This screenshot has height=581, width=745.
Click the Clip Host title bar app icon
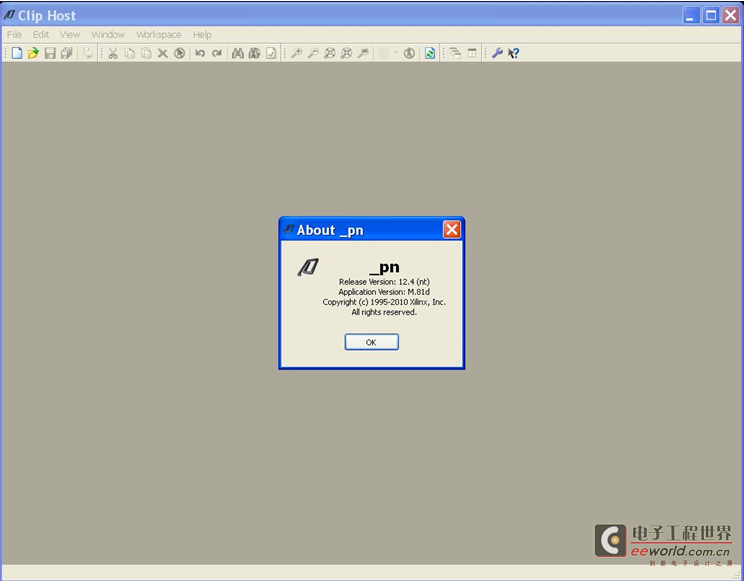[10, 16]
